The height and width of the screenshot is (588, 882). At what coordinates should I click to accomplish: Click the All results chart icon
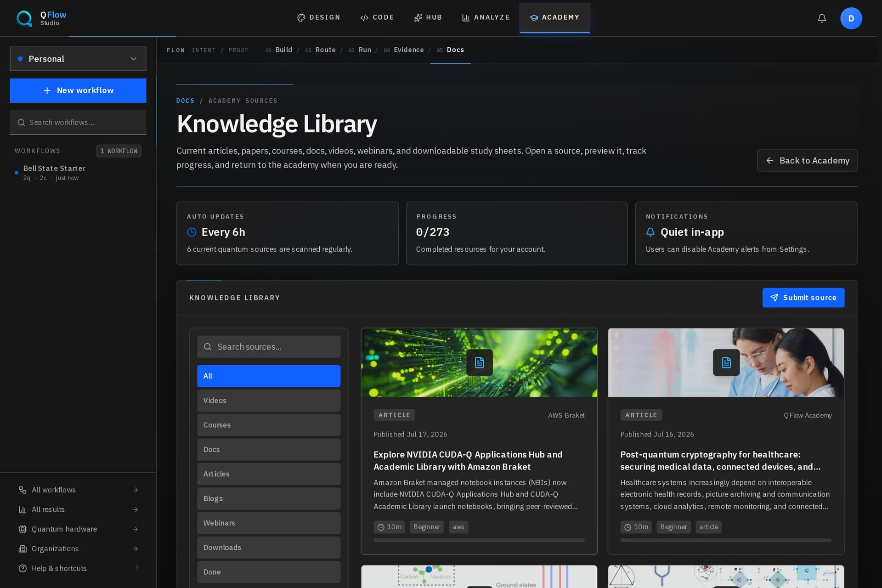[x=22, y=509]
